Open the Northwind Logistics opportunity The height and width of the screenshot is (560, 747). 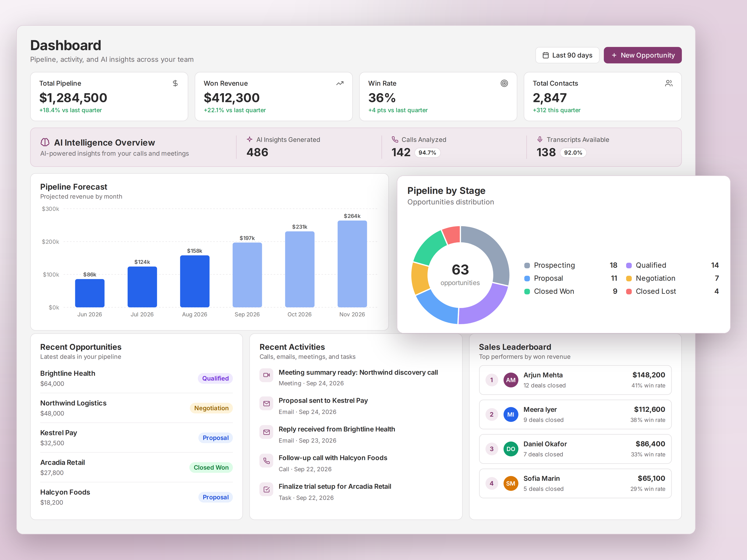click(x=136, y=408)
